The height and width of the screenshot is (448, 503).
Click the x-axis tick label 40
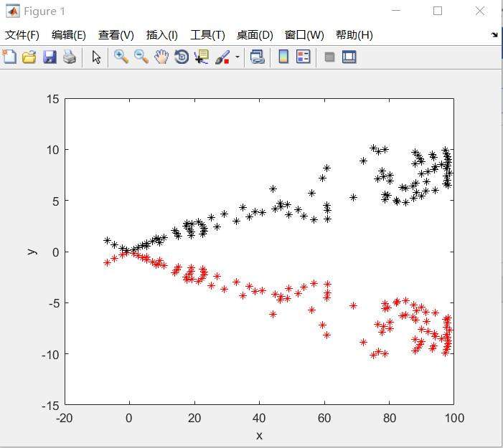tap(259, 418)
